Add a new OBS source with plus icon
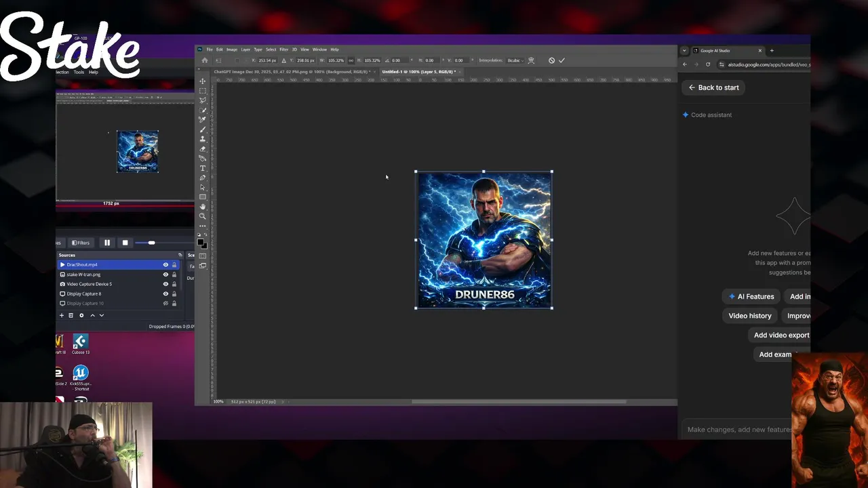The height and width of the screenshot is (488, 868). (x=62, y=315)
